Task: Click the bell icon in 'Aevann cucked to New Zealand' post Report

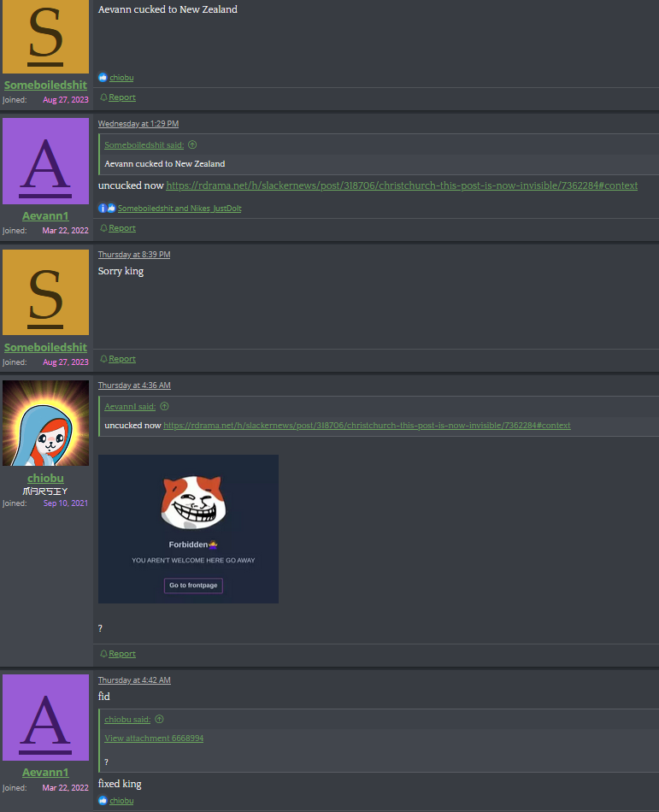Action: (103, 97)
